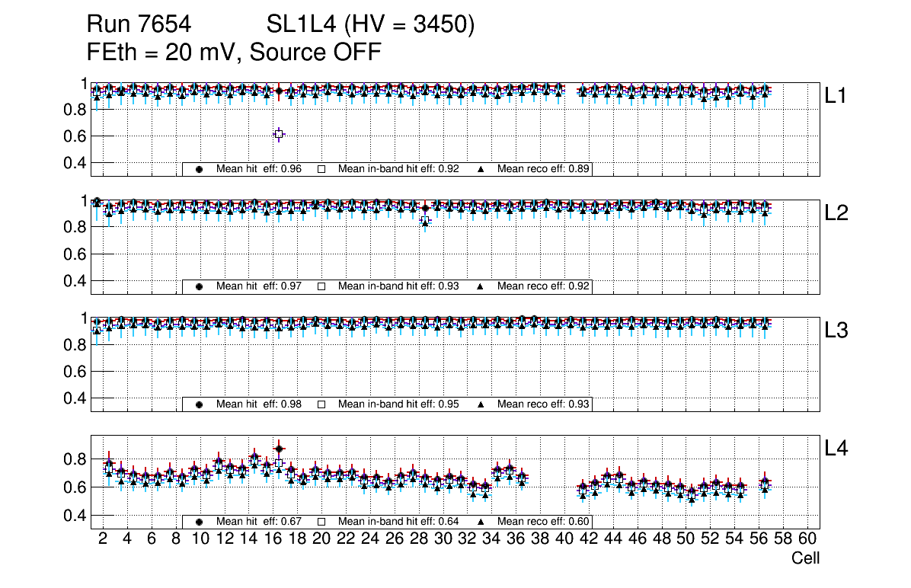Click the open square marker in L2 legend
911x588 pixels.
point(321,287)
